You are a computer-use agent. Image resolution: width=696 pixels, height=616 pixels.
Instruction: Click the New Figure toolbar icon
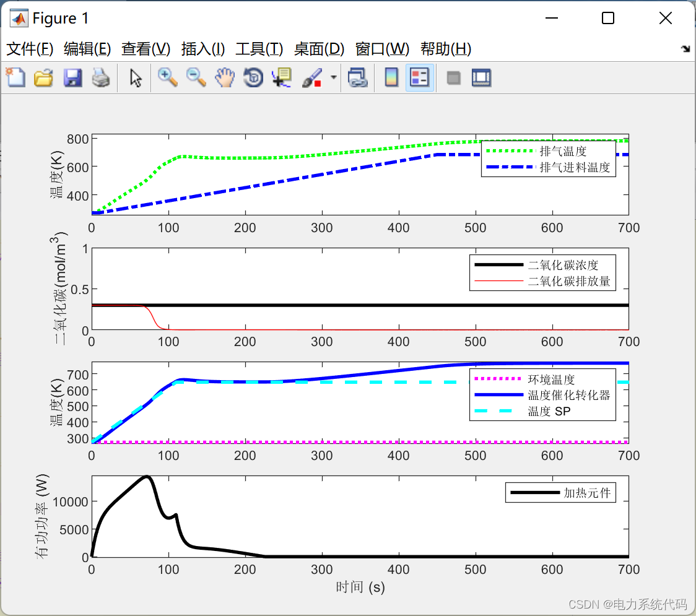pos(16,77)
